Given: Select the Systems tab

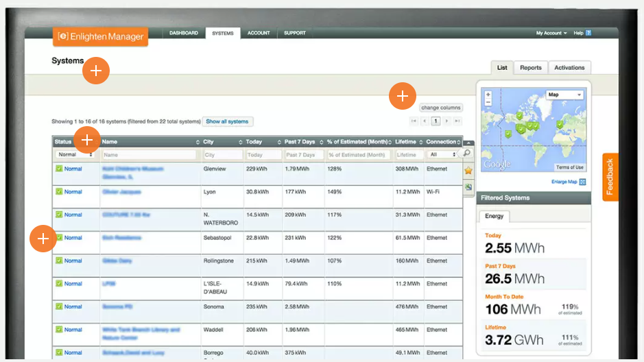Looking at the screenshot, I should point(223,33).
